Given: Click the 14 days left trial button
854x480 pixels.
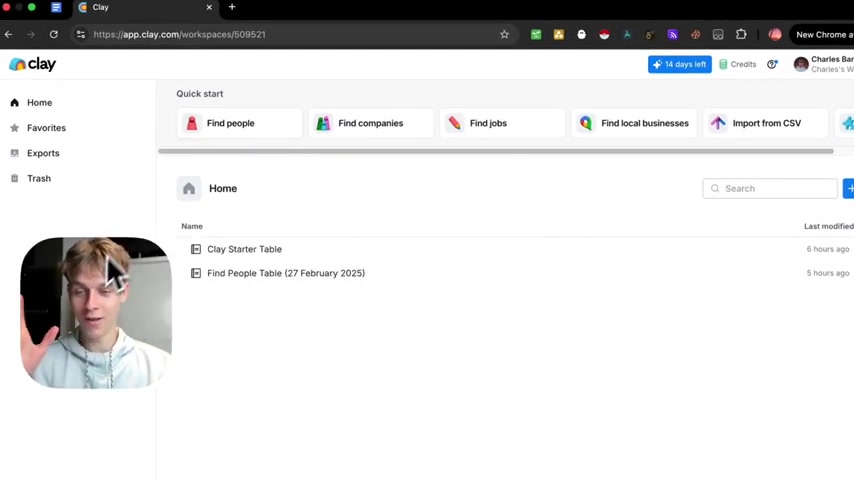Looking at the screenshot, I should (x=679, y=64).
